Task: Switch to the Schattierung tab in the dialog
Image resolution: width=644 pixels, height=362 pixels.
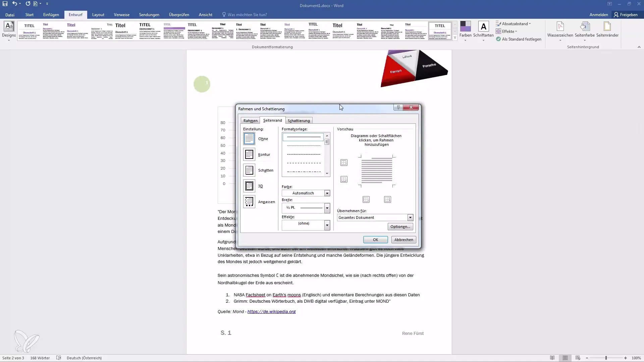Action: click(299, 121)
